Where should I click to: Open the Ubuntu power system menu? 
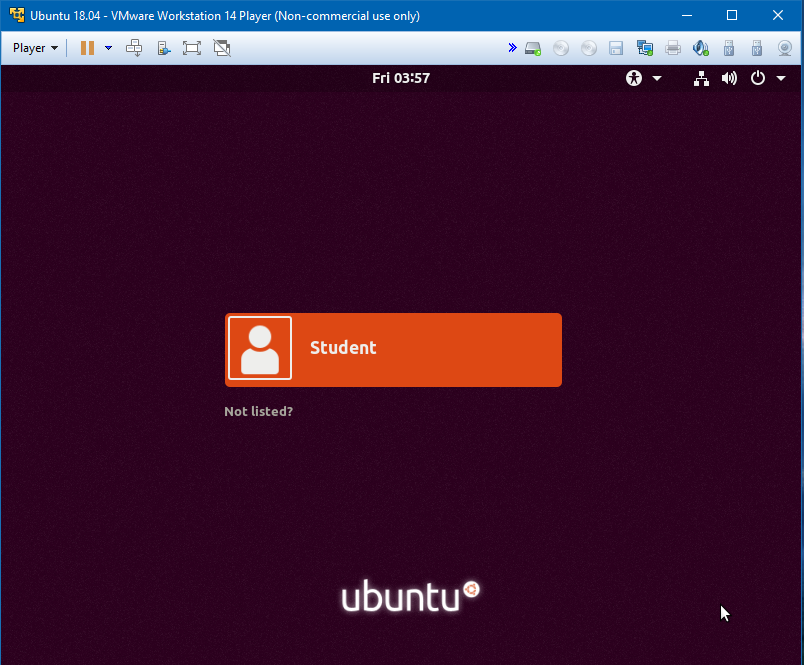click(767, 78)
